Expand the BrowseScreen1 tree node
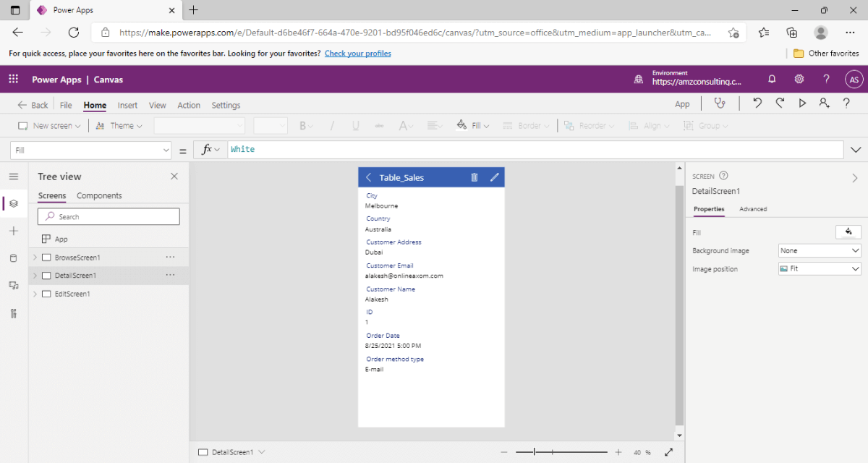 pos(35,258)
